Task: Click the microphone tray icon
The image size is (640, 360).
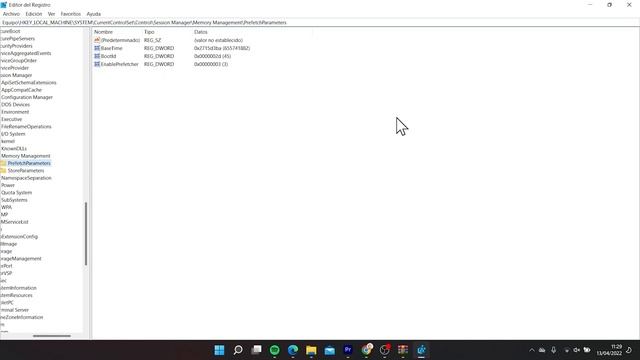Action: click(x=553, y=350)
